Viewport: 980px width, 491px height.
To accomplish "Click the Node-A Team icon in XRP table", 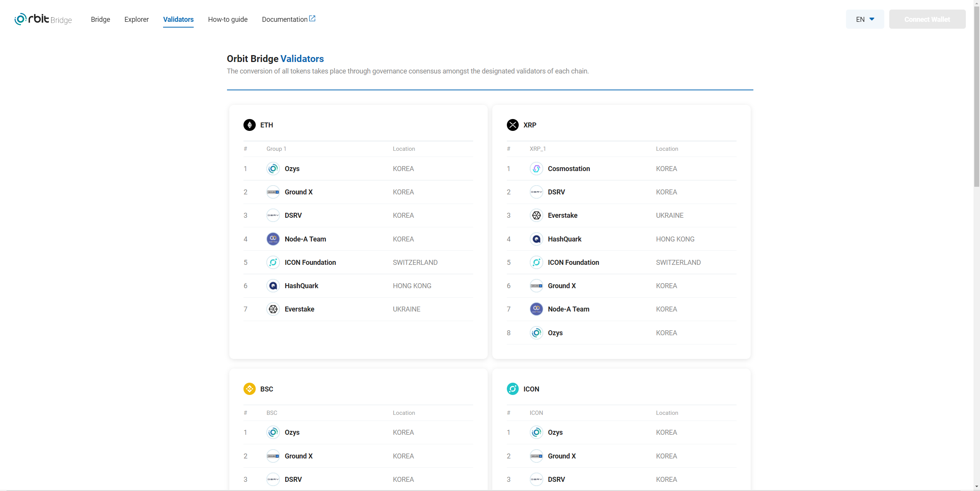I will click(536, 309).
